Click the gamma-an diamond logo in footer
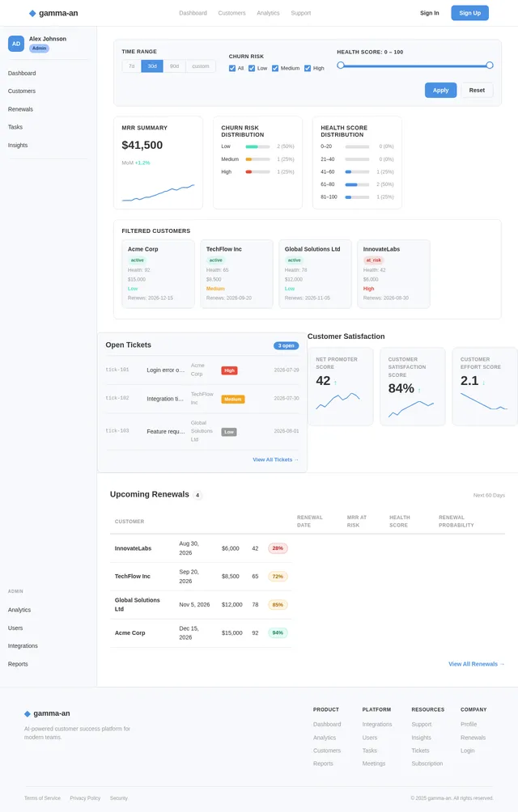This screenshot has height=812, width=518. point(28,713)
